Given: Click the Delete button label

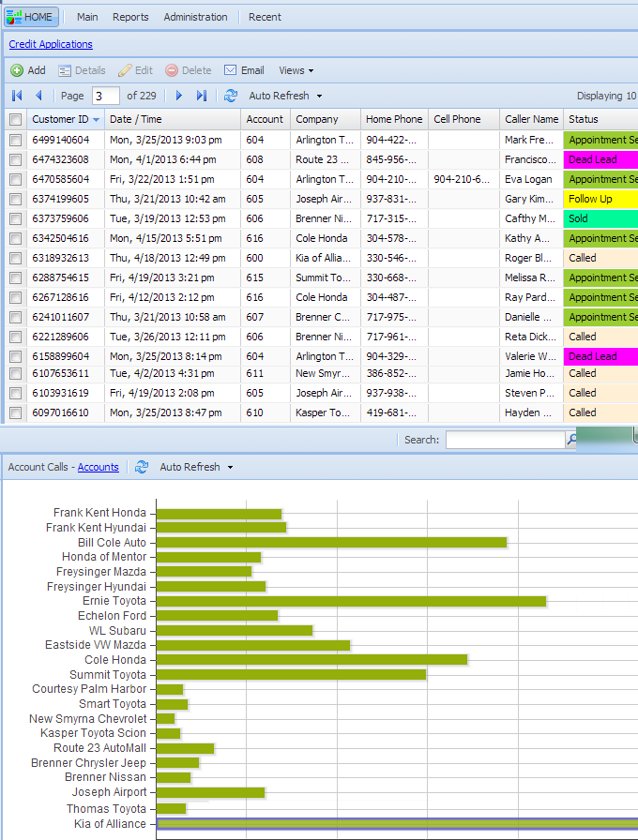Looking at the screenshot, I should point(197,70).
